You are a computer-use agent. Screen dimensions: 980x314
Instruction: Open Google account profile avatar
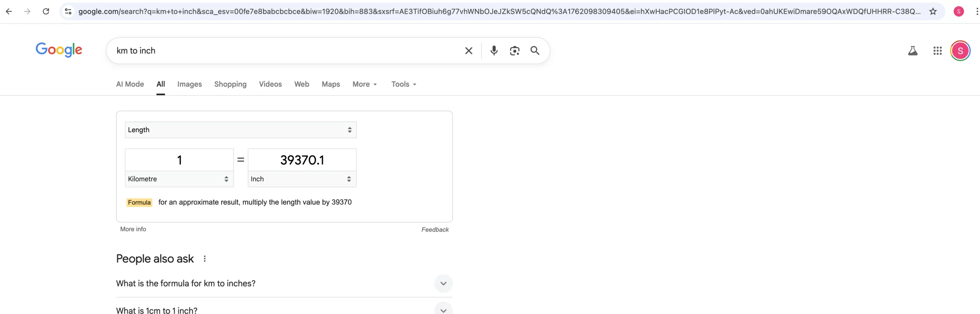point(960,51)
